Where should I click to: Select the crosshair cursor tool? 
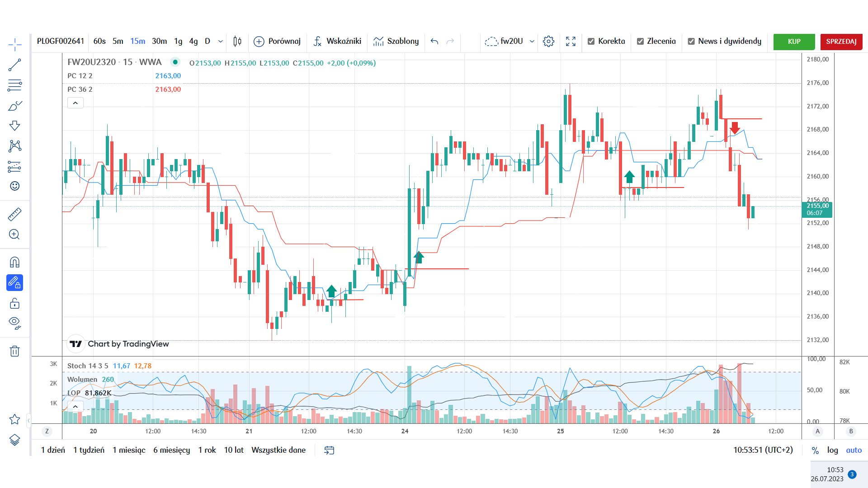14,44
